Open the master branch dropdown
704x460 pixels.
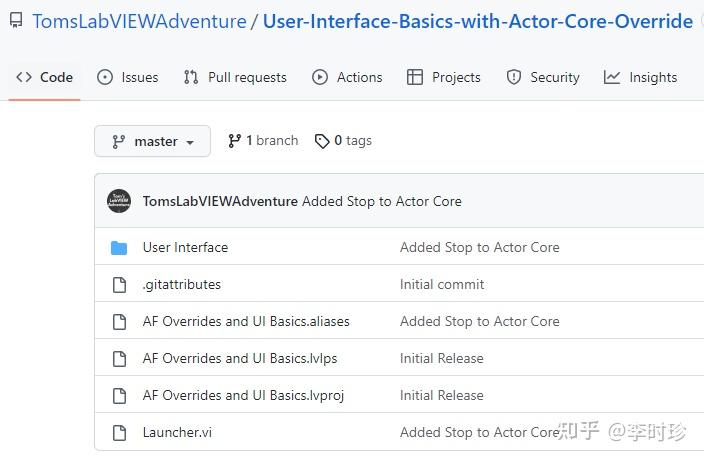(x=152, y=141)
